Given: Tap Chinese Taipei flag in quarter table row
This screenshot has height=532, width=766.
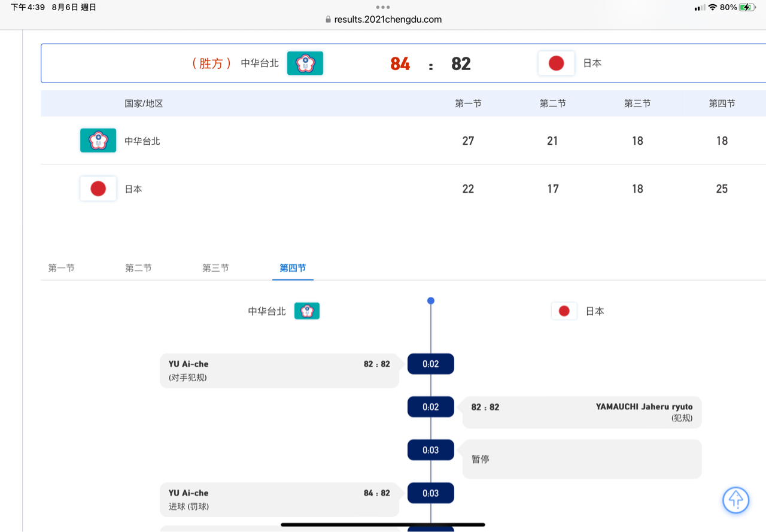Looking at the screenshot, I should coord(98,141).
